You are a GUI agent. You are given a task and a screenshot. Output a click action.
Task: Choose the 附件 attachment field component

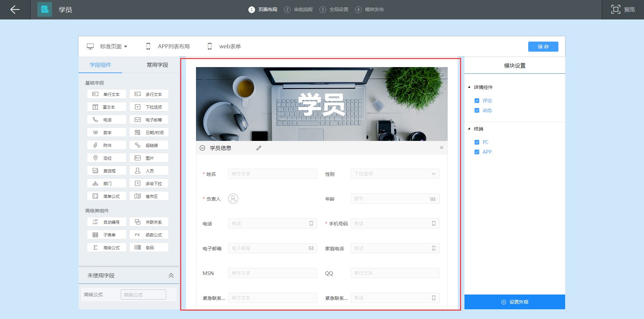[107, 145]
